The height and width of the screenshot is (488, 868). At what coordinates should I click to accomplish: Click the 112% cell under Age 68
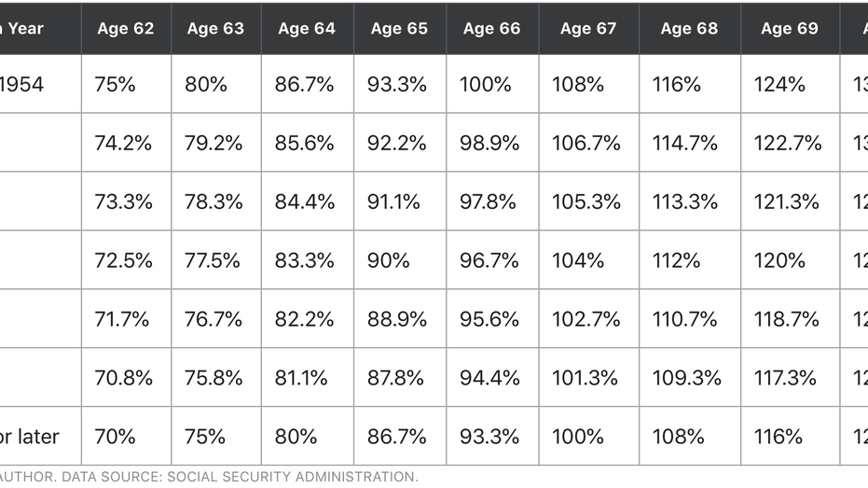click(x=676, y=260)
